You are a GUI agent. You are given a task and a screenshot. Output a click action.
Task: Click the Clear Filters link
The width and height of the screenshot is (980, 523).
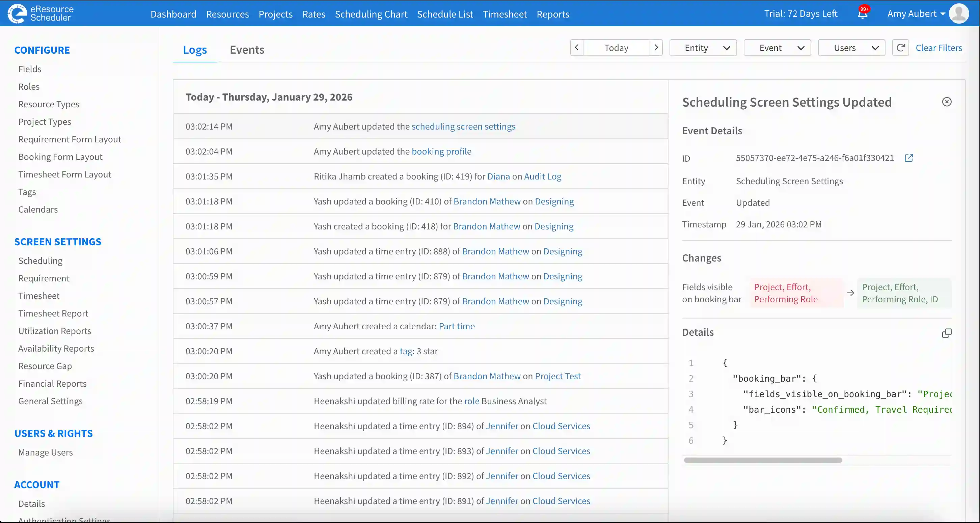tap(938, 48)
